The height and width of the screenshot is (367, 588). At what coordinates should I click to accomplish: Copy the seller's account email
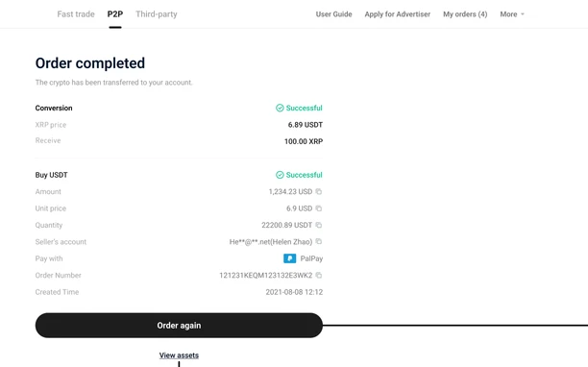point(319,241)
